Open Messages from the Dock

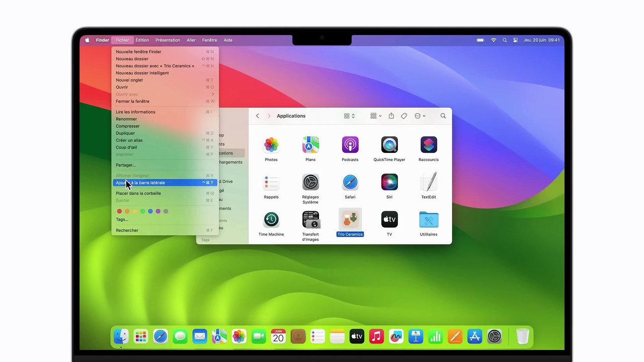pyautogui.click(x=180, y=336)
